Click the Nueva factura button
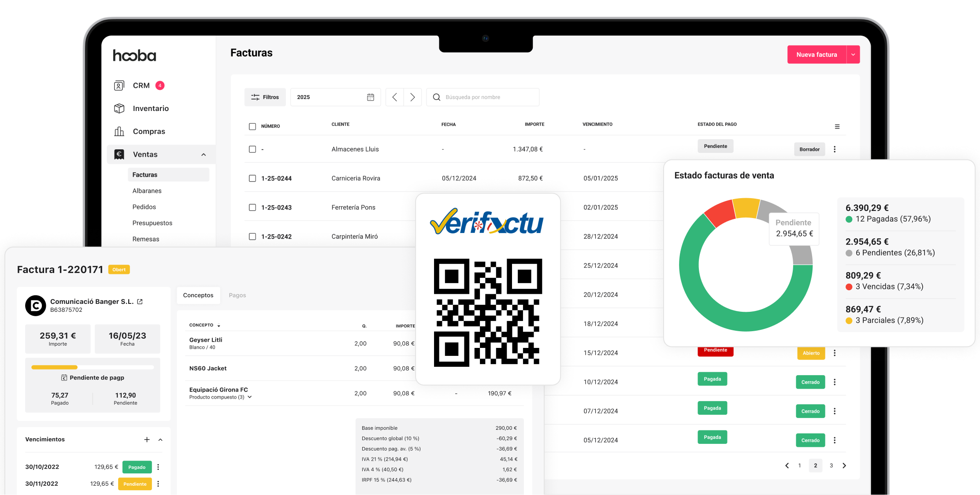The height and width of the screenshot is (495, 980). 817,55
